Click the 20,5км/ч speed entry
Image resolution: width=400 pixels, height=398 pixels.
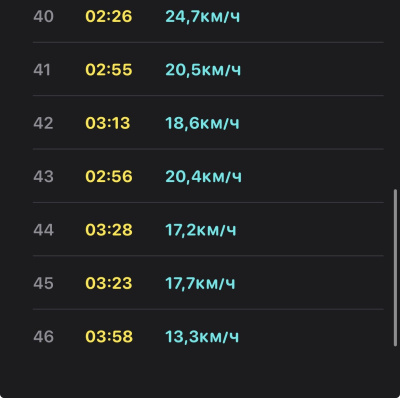203,70
